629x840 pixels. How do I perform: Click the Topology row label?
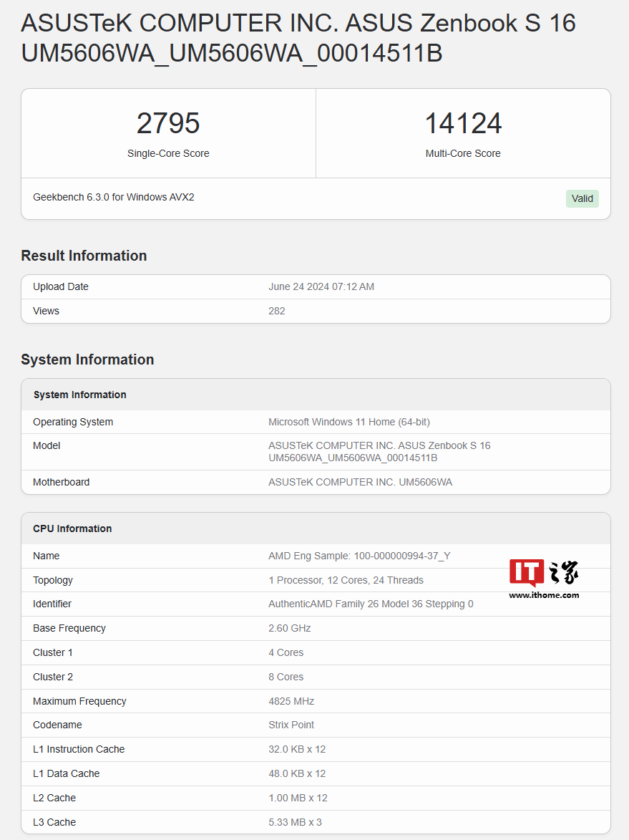(x=52, y=580)
